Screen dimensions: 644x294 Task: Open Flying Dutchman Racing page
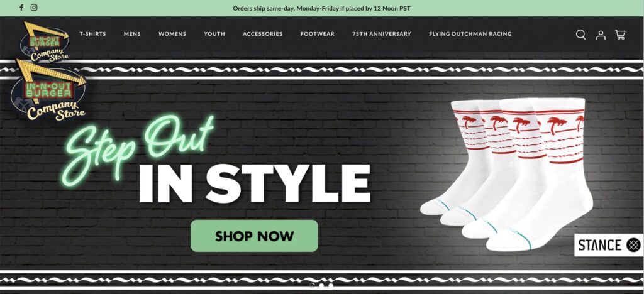point(470,34)
